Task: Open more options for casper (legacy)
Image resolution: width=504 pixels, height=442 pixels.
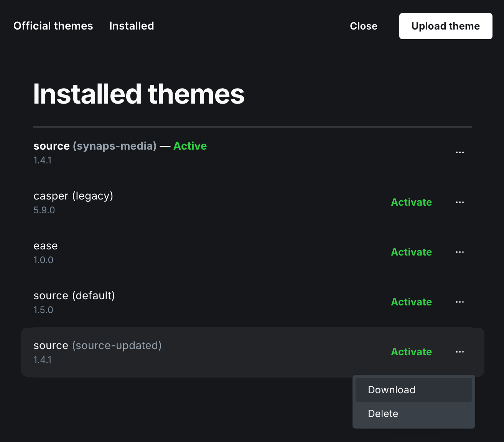Action: 460,202
